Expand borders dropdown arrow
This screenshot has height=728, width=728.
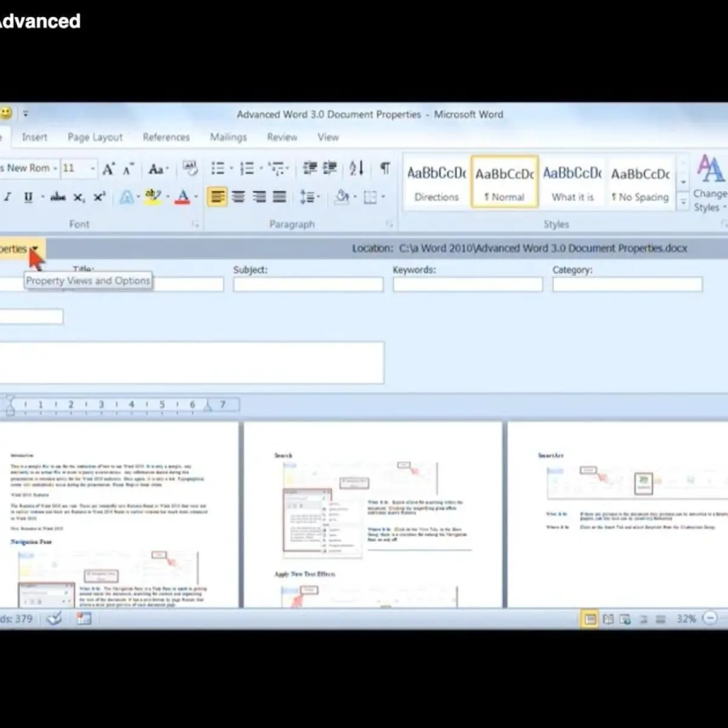383,197
